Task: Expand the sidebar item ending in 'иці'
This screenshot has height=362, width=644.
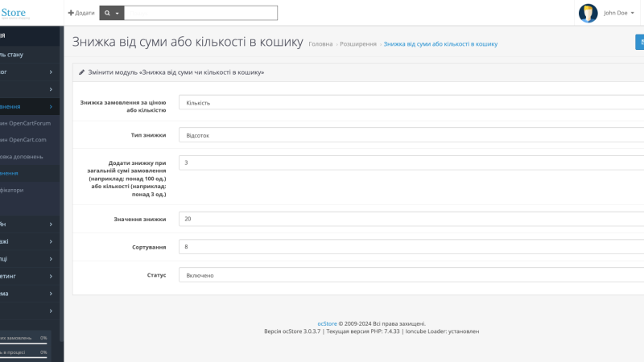Action: click(x=30, y=258)
